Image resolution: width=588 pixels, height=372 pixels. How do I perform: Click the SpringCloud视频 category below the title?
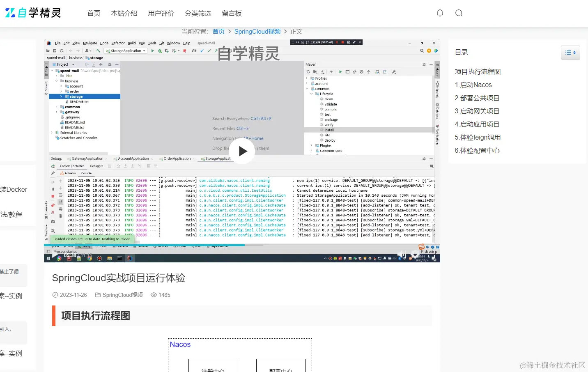click(x=122, y=295)
